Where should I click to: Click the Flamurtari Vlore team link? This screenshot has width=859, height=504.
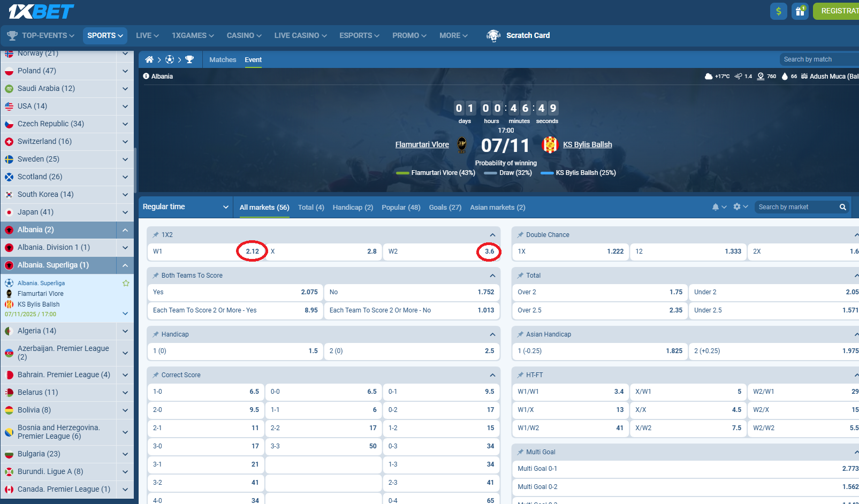[x=422, y=144]
